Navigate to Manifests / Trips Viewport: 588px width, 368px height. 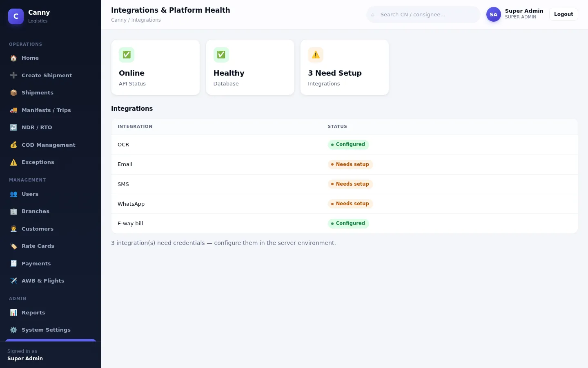(51, 110)
